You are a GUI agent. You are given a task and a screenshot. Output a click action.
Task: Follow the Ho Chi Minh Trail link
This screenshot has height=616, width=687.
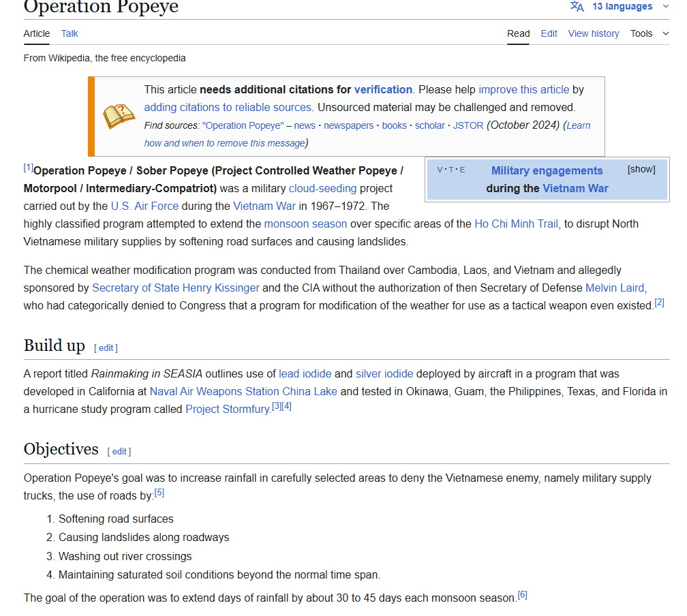coord(516,224)
